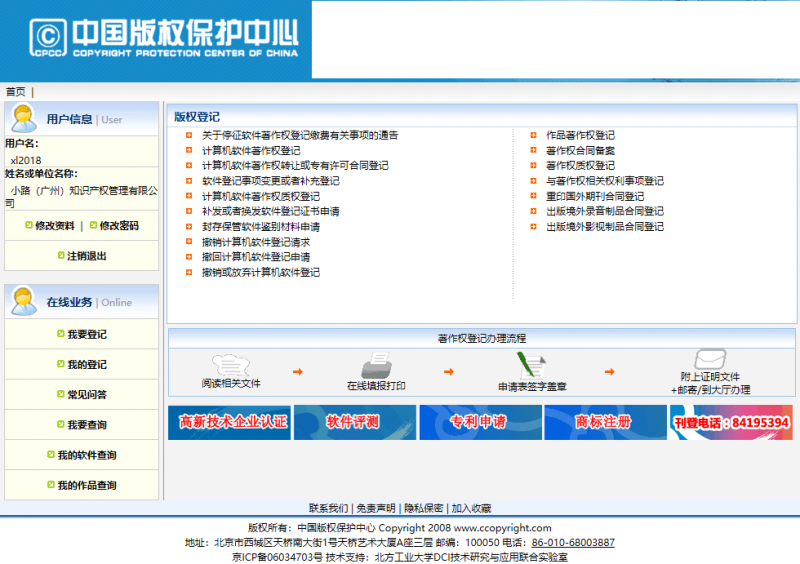
Task: Open 撤销计算机软件登记请求
Action: tap(256, 242)
